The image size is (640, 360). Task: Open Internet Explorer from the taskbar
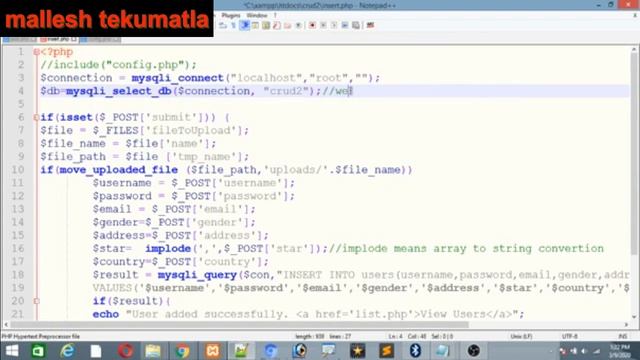(67, 351)
